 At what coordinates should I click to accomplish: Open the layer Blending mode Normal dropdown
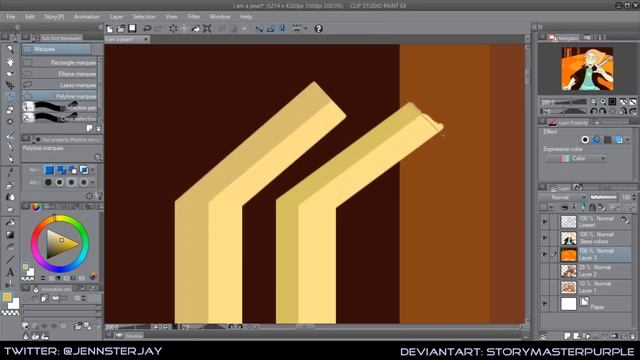point(563,197)
